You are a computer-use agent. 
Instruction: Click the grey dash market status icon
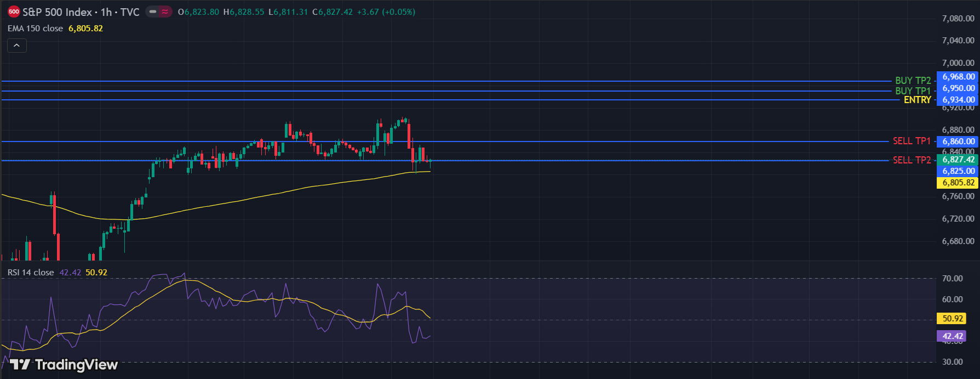pyautogui.click(x=153, y=12)
